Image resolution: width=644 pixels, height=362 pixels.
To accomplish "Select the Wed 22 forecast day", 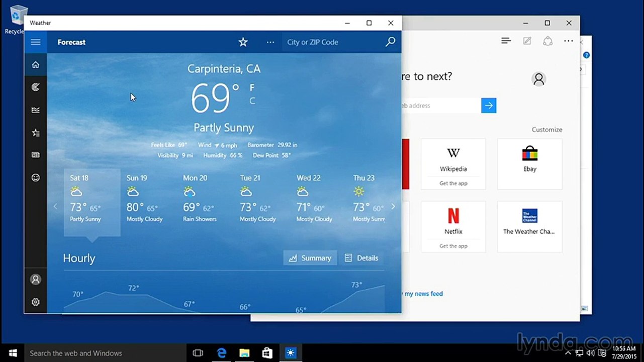I will tap(319, 202).
